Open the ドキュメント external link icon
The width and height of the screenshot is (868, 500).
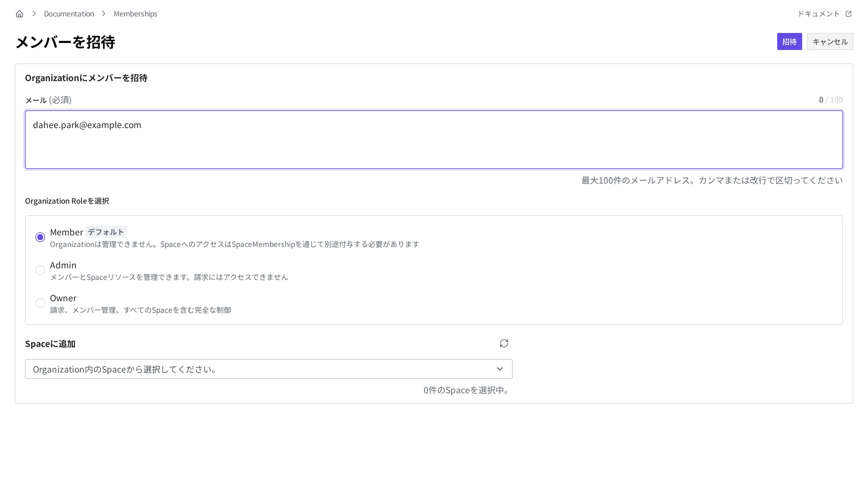(x=848, y=14)
